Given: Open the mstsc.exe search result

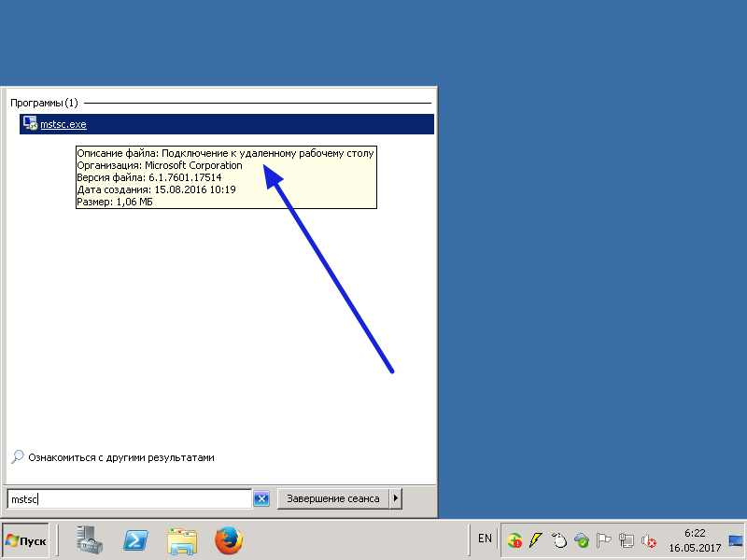Looking at the screenshot, I should [227, 124].
